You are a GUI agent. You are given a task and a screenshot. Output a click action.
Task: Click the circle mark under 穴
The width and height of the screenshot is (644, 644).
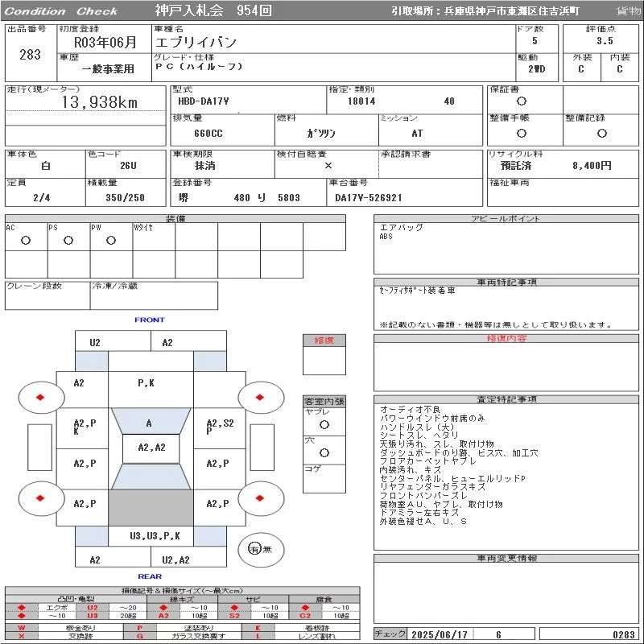point(324,452)
